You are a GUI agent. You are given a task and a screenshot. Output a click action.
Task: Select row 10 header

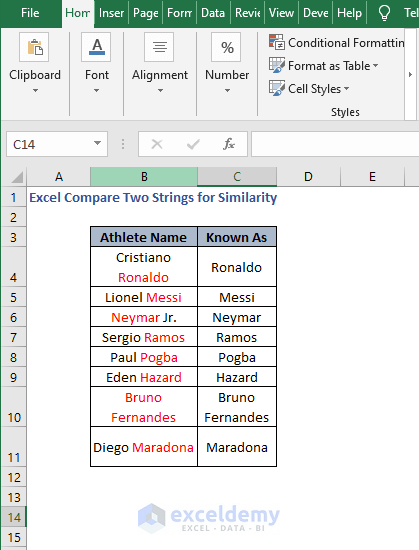tap(13, 407)
